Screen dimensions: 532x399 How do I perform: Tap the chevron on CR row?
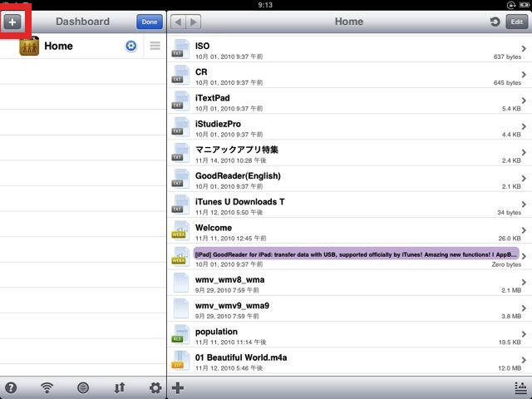point(524,74)
